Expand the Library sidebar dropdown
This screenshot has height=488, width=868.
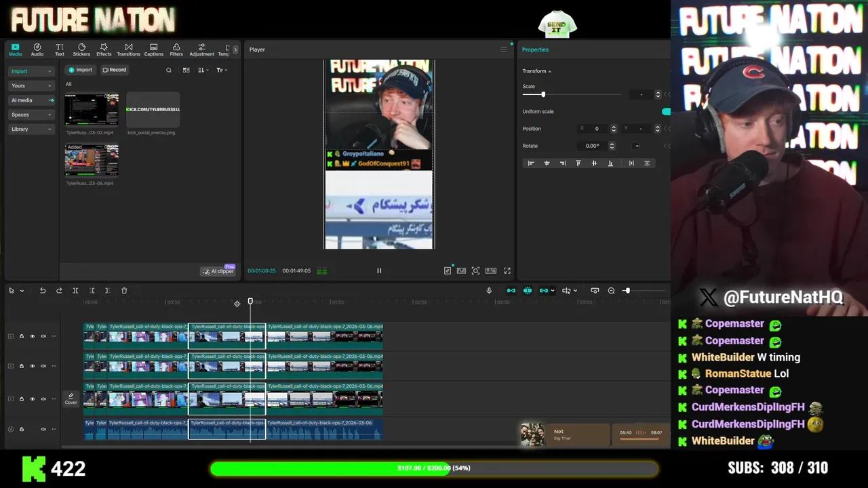pyautogui.click(x=50, y=129)
